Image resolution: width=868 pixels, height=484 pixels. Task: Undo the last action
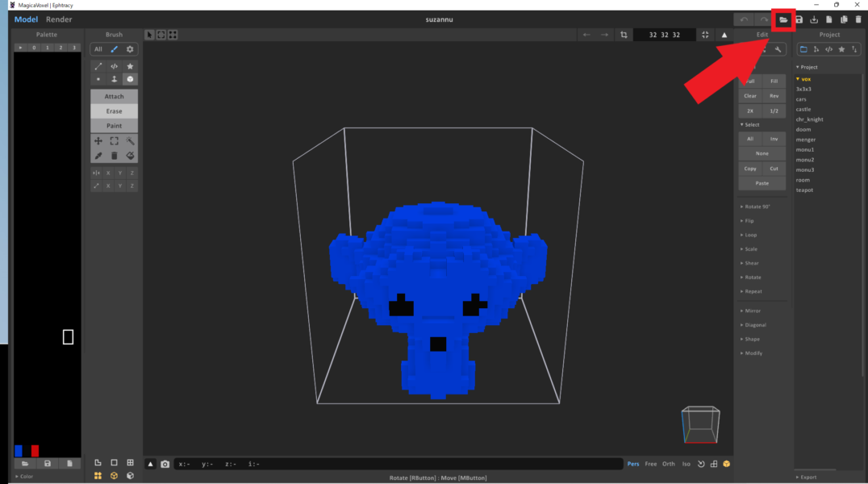point(744,19)
